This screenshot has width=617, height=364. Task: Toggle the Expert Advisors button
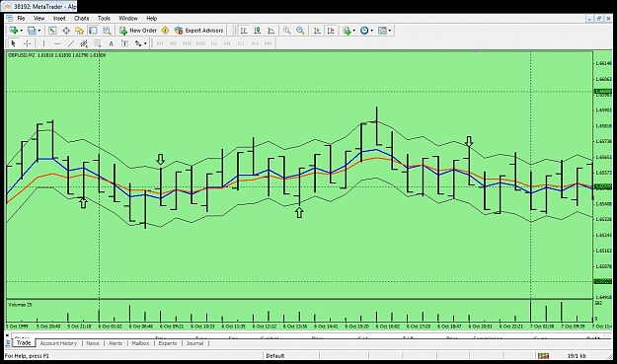pyautogui.click(x=199, y=31)
